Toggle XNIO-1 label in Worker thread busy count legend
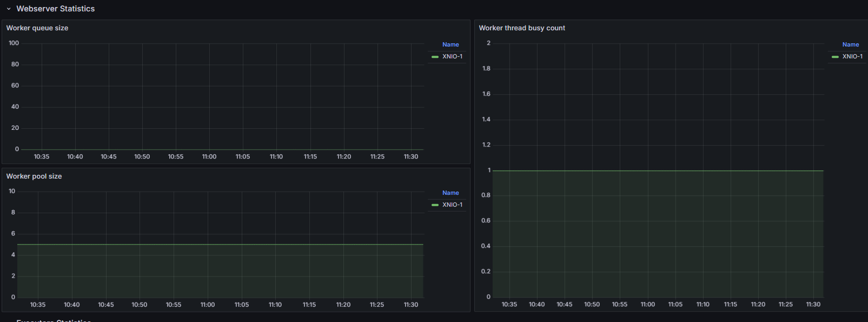868x322 pixels. [852, 57]
